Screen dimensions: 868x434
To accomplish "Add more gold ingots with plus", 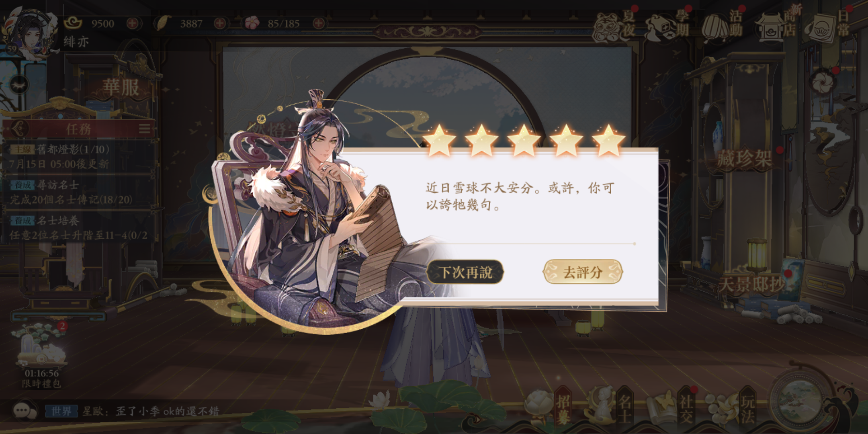I will [x=132, y=23].
